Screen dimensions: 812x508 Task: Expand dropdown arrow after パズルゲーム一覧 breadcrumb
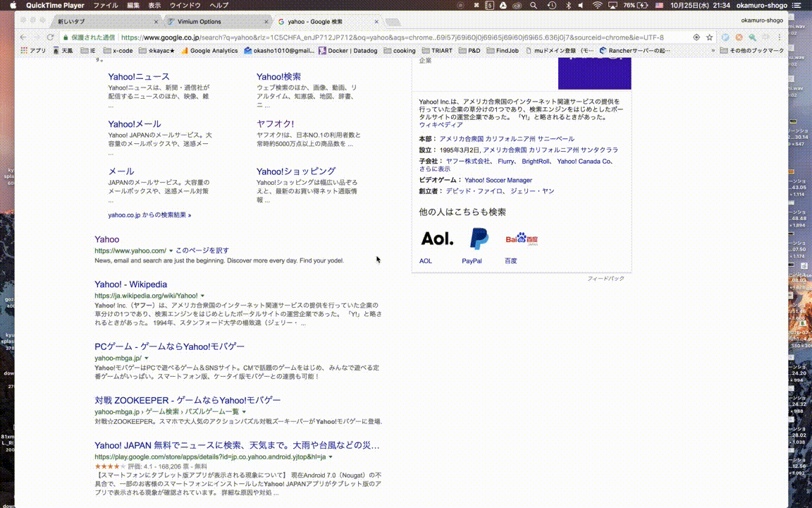click(x=244, y=412)
